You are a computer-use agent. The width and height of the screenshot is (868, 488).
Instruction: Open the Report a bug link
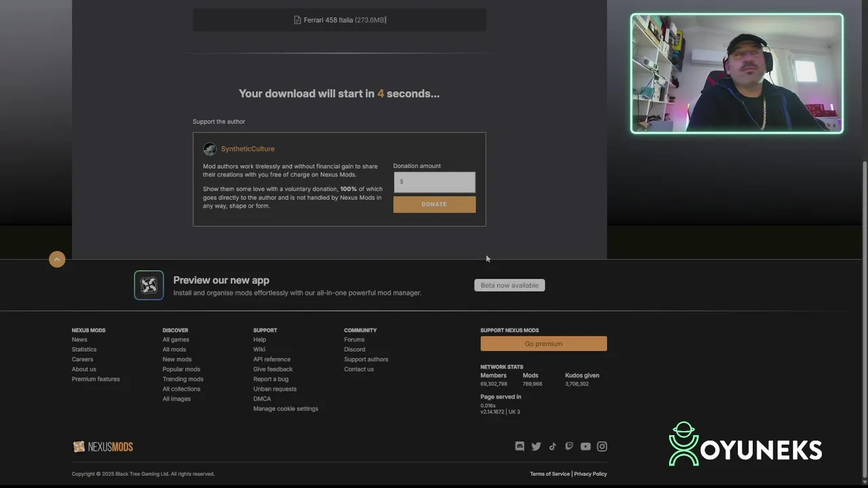click(271, 379)
